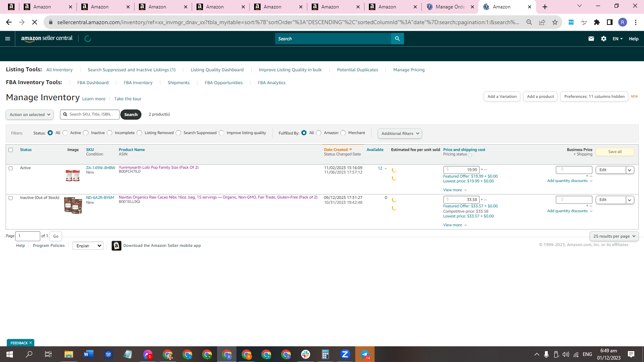Screen dimensions: 644x362
Task: Open Manage Pricing
Action: [x=409, y=70]
